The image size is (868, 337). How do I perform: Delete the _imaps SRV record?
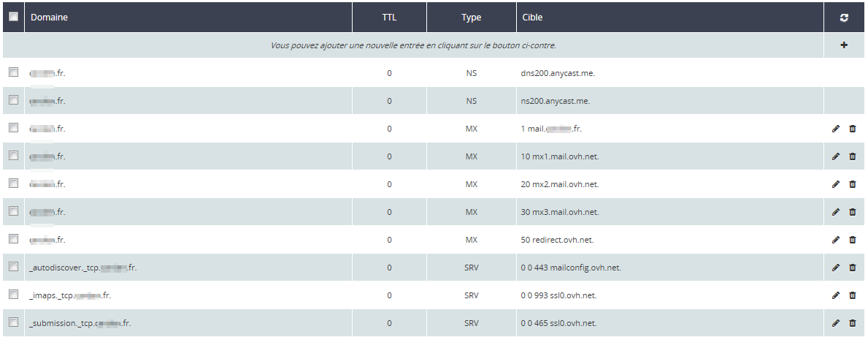852,295
